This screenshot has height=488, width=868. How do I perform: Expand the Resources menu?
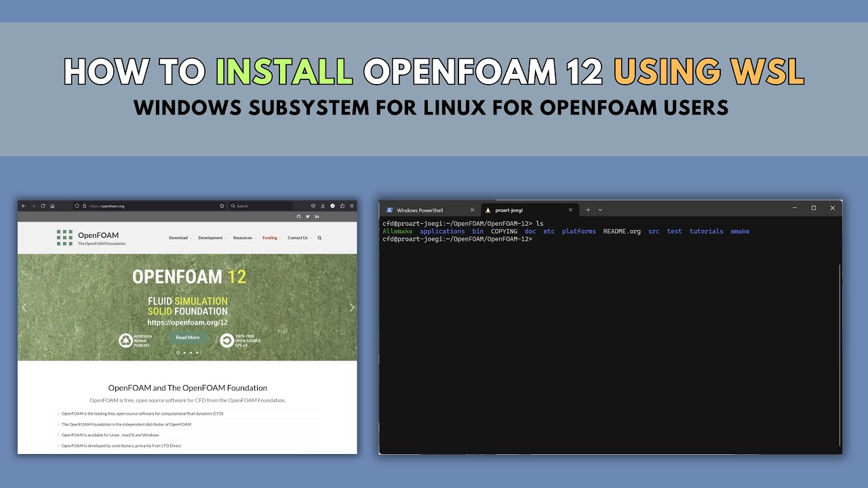point(244,238)
